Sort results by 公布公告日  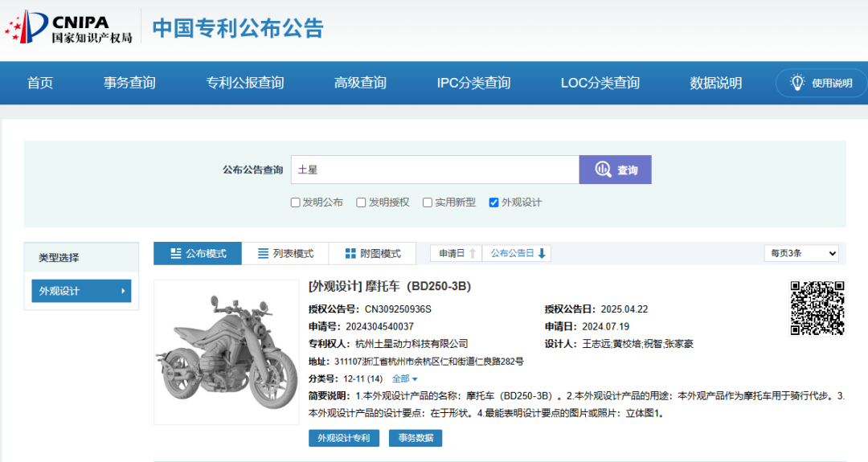(517, 253)
